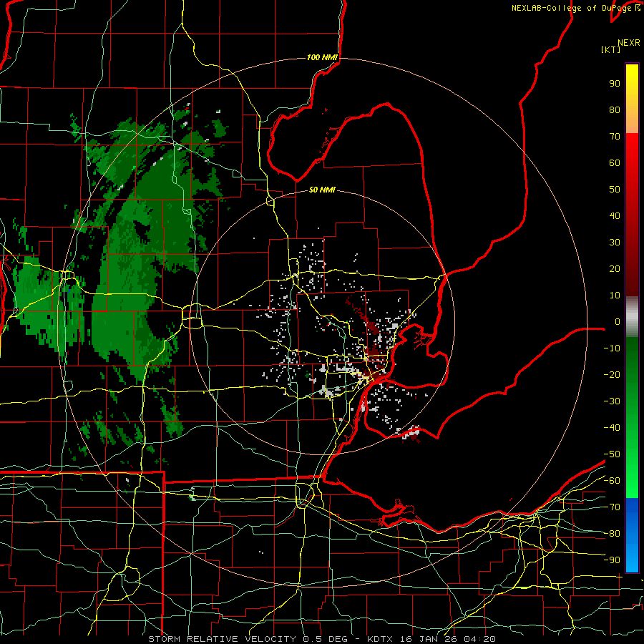Click the 90 value on the velocity scale
Screen dimensions: 644x644
point(615,84)
